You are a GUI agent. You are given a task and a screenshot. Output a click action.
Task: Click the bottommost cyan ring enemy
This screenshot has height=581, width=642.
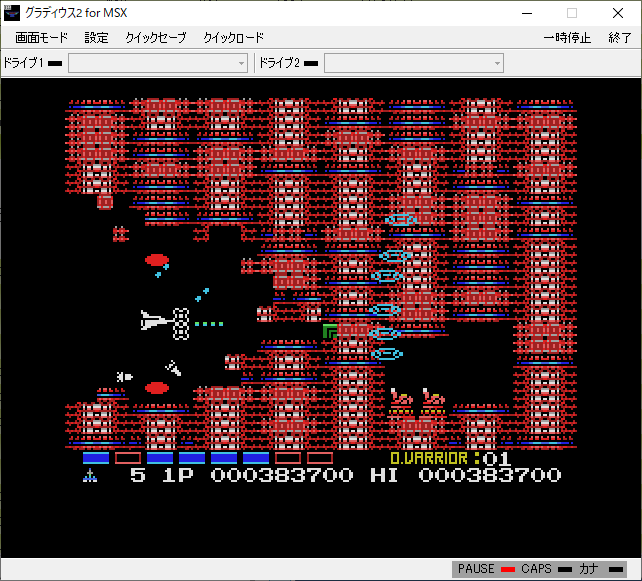(x=387, y=354)
